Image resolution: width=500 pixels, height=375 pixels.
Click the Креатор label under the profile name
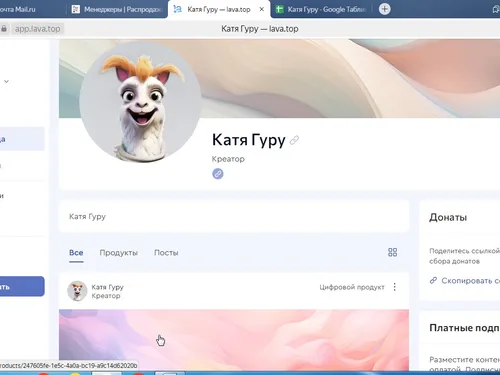228,159
